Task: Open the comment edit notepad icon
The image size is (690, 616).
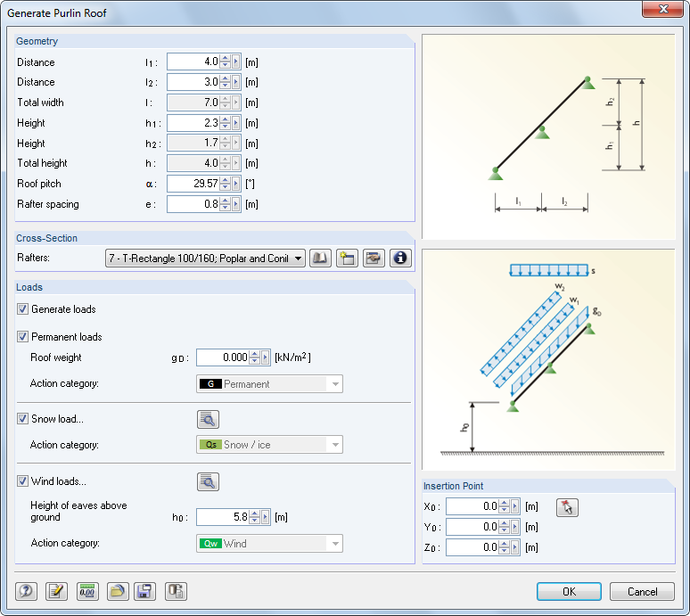Action: click(56, 591)
